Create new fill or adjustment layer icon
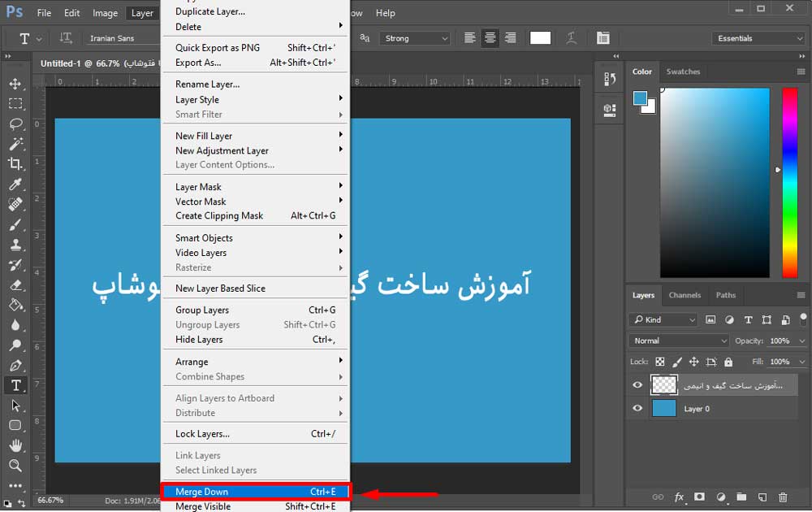812x512 pixels. pyautogui.click(x=721, y=497)
